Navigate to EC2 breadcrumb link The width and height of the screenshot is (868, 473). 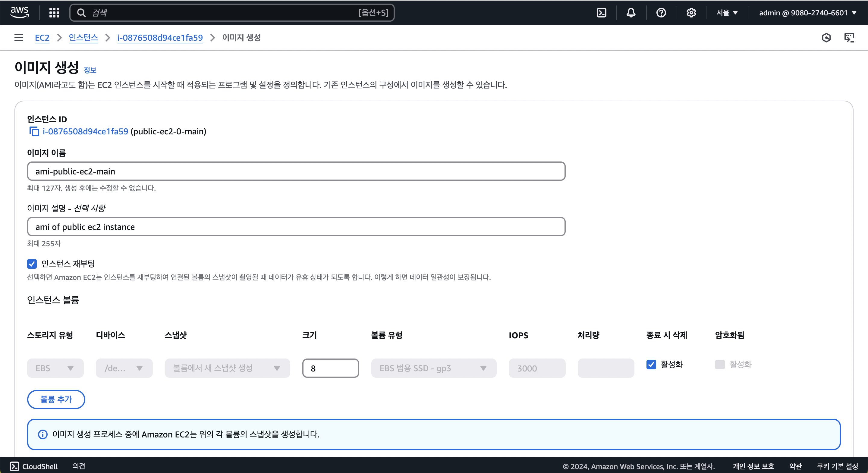42,38
